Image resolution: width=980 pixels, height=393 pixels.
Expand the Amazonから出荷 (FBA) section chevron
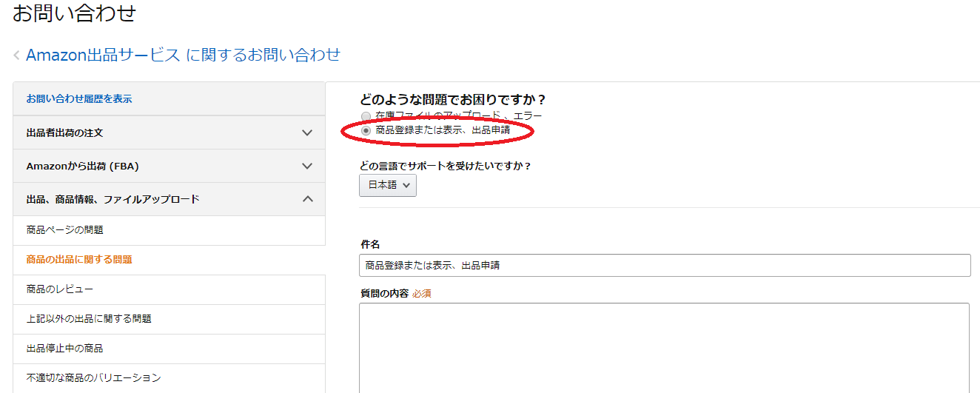tap(308, 167)
